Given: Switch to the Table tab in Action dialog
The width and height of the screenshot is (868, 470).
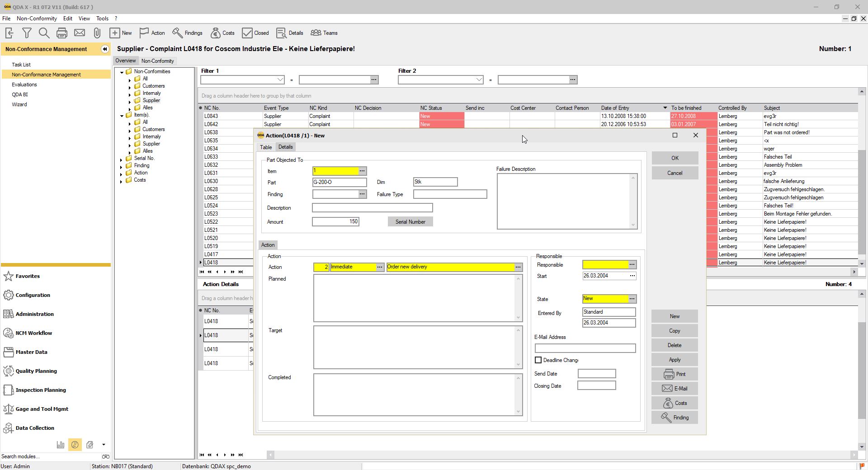Looking at the screenshot, I should click(266, 147).
